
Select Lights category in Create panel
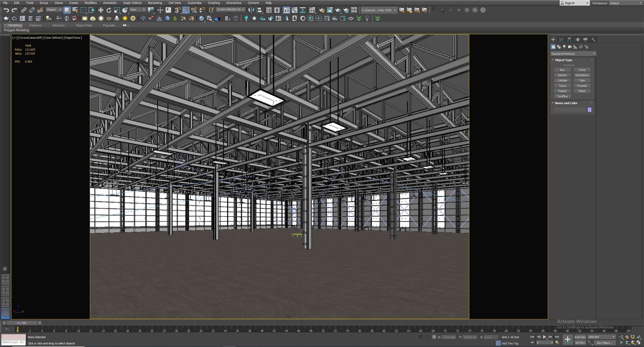[x=564, y=47]
